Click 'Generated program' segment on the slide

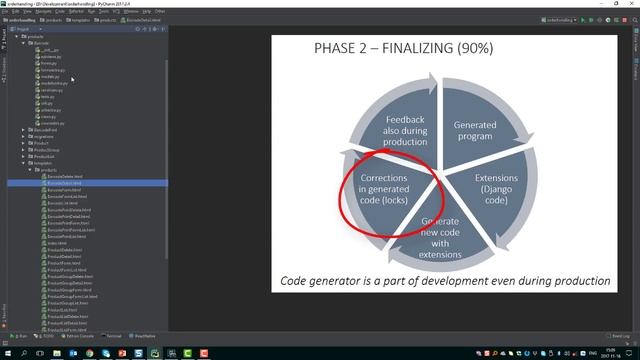tap(475, 131)
